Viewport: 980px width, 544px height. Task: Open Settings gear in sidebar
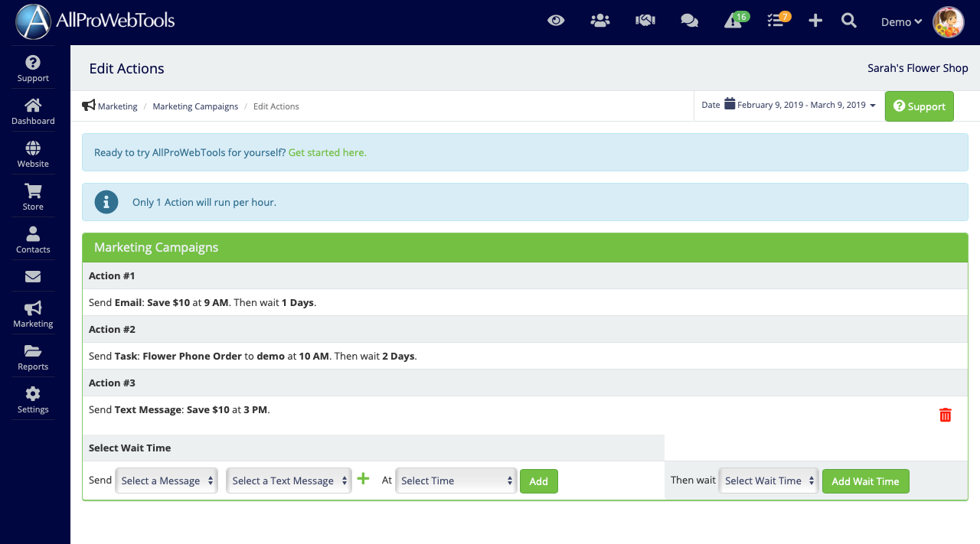[x=33, y=399]
